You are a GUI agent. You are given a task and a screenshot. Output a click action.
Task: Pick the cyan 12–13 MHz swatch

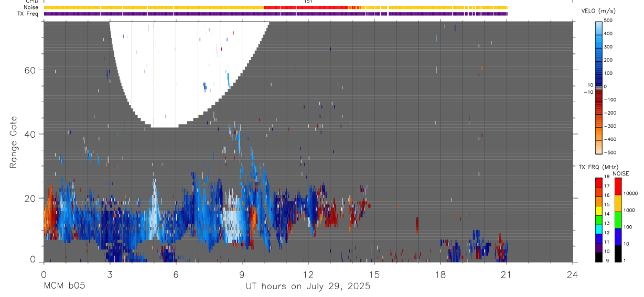tap(598, 229)
